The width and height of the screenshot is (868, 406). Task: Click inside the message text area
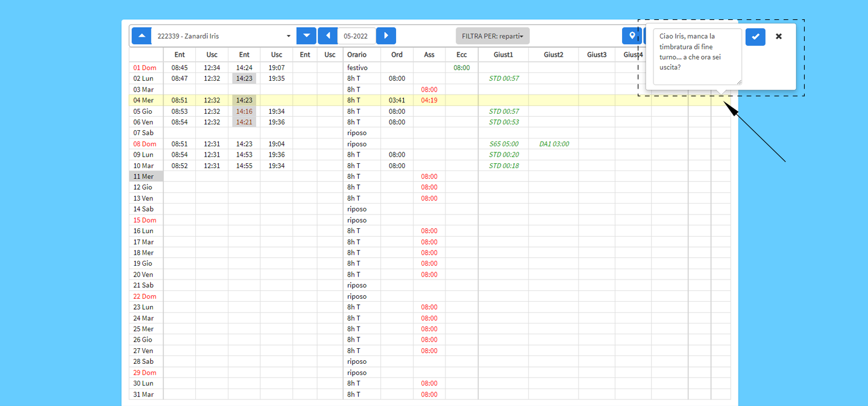(x=697, y=57)
